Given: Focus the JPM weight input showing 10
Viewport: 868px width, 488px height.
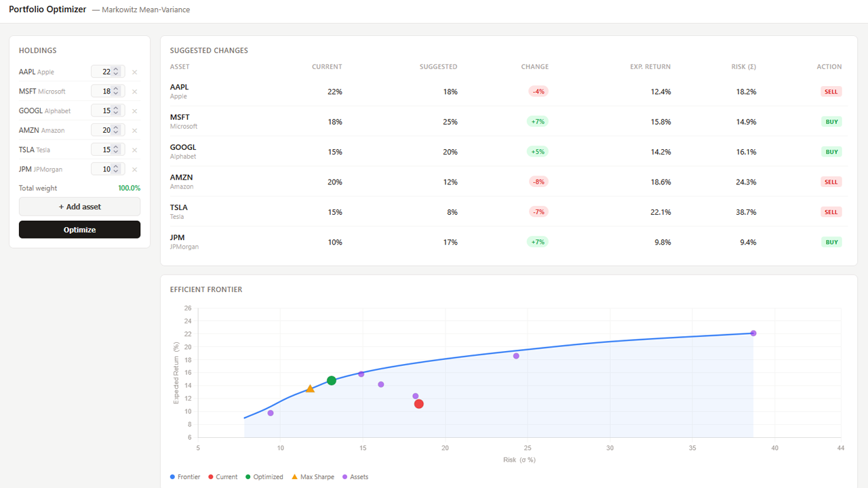Looking at the screenshot, I should (107, 169).
